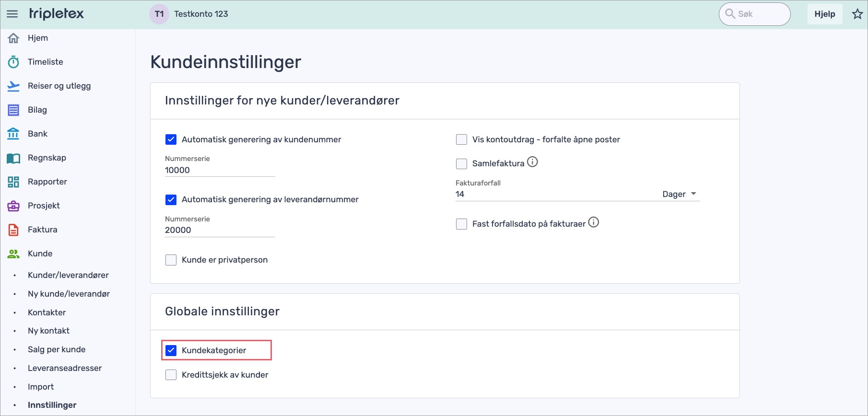Click the Reiser og utlegg airplane icon
This screenshot has height=416, width=868.
[13, 86]
